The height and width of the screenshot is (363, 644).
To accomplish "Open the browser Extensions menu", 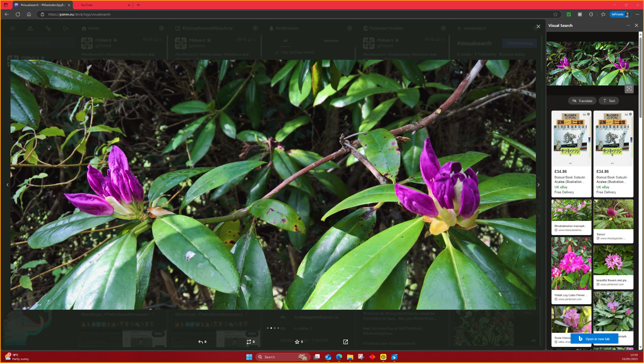I will click(591, 14).
